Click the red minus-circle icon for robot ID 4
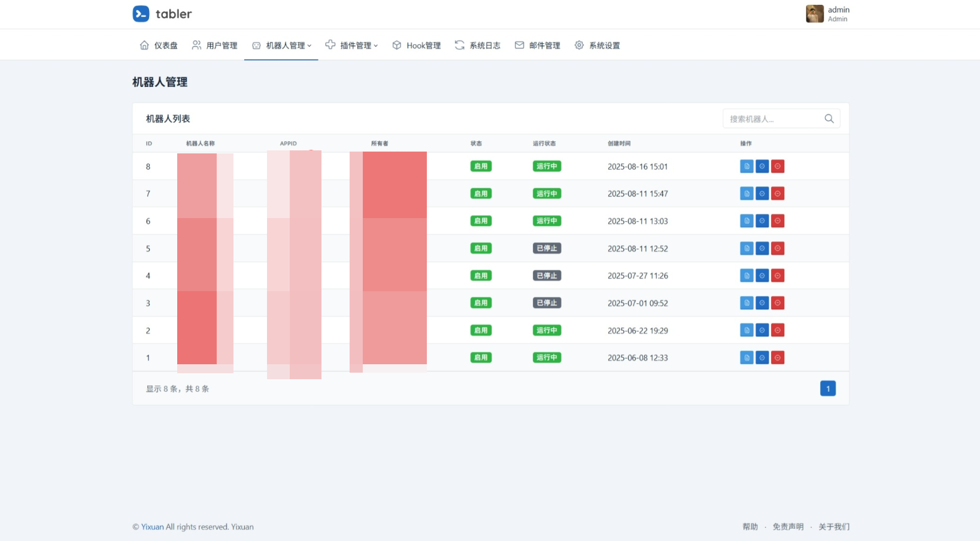The height and width of the screenshot is (541, 980). click(778, 276)
